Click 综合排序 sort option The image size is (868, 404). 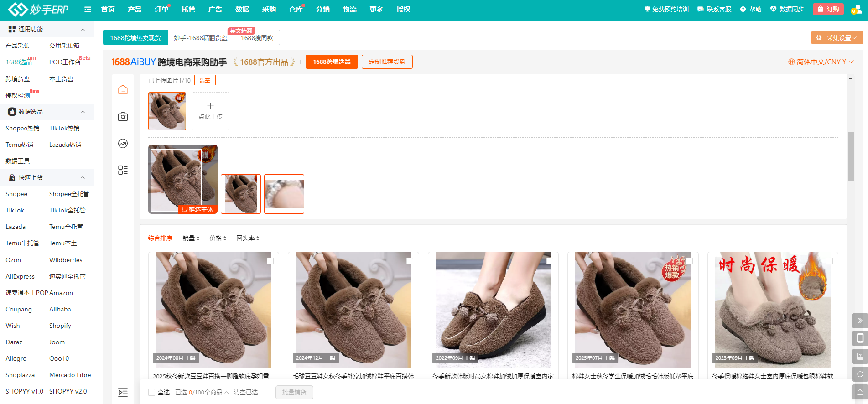[160, 238]
